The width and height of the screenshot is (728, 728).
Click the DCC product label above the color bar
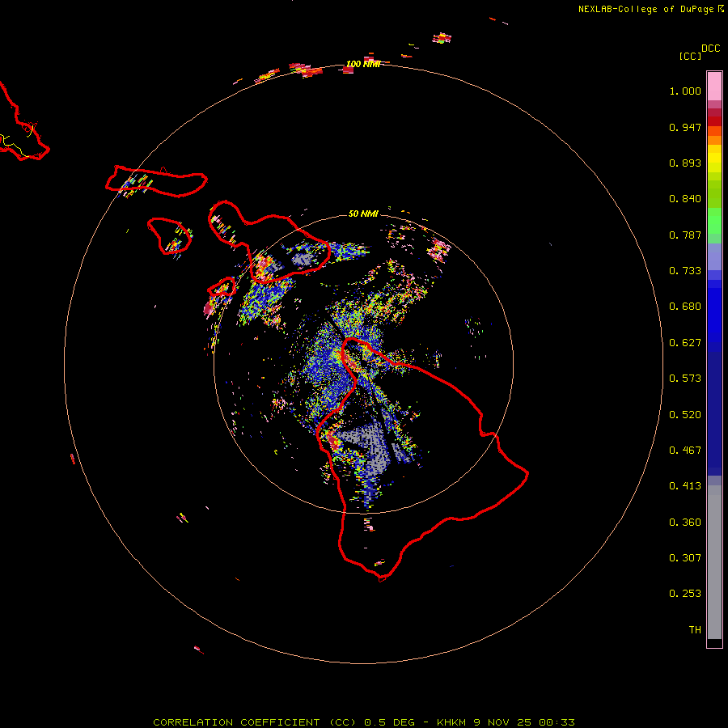pyautogui.click(x=710, y=49)
